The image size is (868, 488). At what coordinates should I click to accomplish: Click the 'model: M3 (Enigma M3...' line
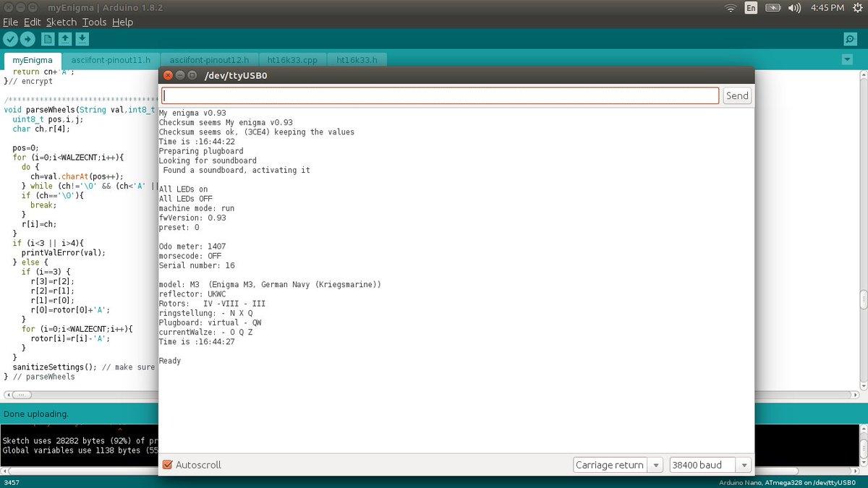(x=270, y=285)
